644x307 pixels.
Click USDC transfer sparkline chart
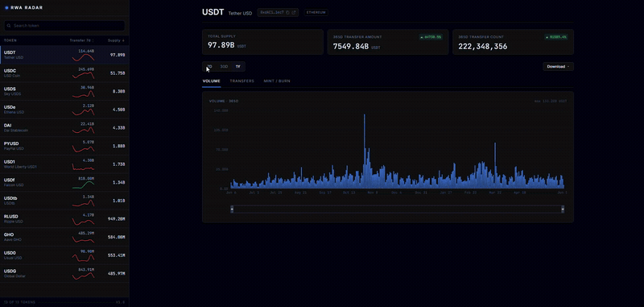(84, 76)
